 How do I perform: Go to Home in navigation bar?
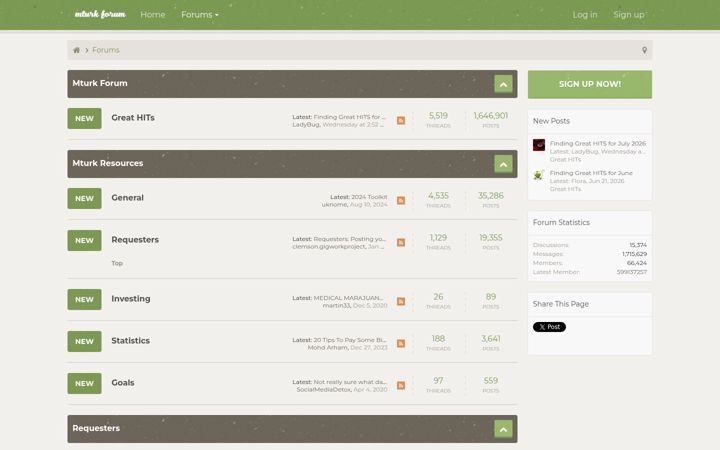pyautogui.click(x=152, y=15)
